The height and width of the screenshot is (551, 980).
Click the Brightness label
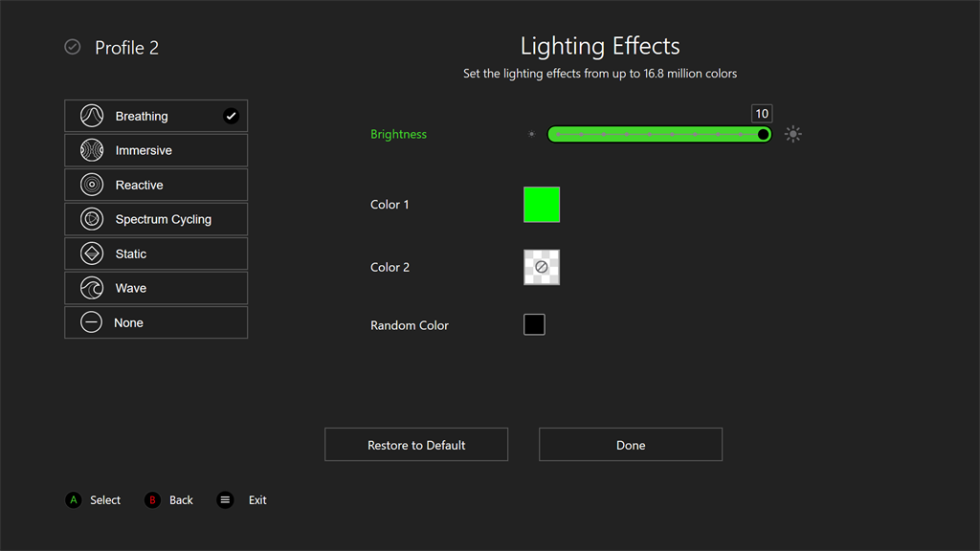(399, 134)
